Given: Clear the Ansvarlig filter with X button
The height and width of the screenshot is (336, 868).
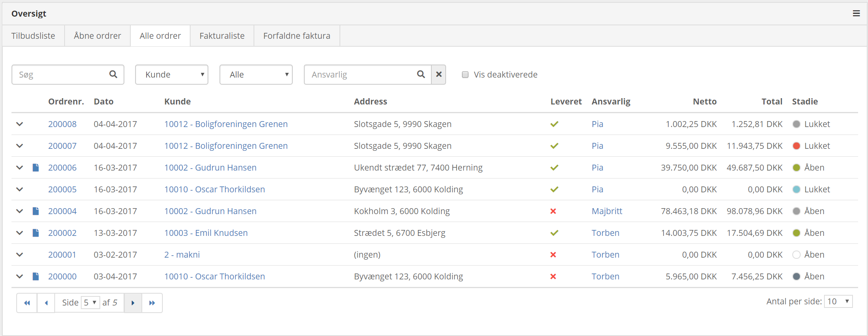Looking at the screenshot, I should (439, 74).
